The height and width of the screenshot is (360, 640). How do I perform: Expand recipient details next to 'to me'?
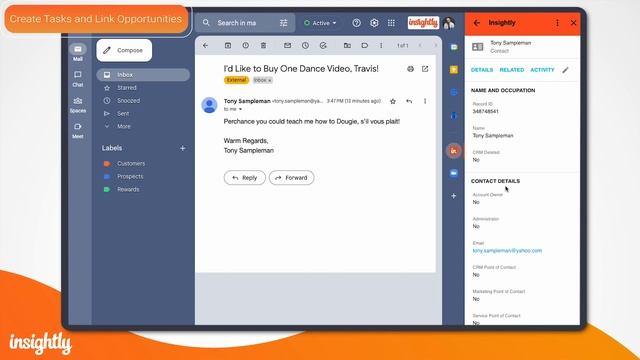(x=240, y=109)
